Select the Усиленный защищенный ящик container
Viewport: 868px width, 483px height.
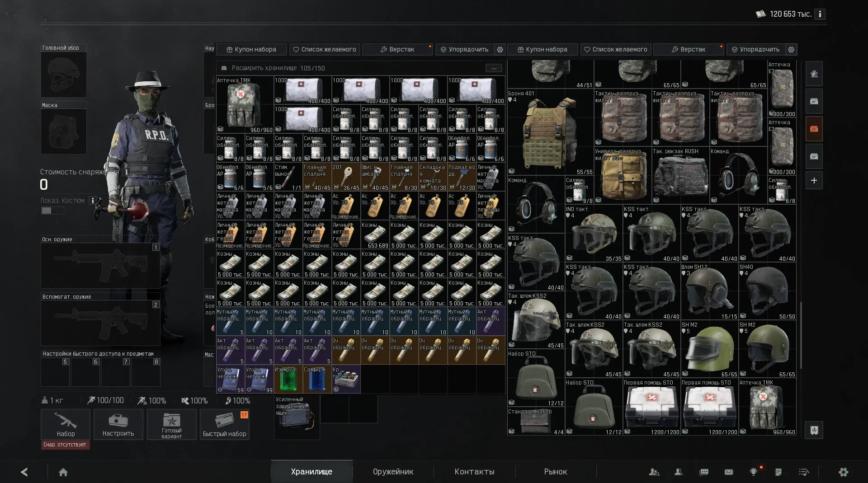tap(297, 417)
